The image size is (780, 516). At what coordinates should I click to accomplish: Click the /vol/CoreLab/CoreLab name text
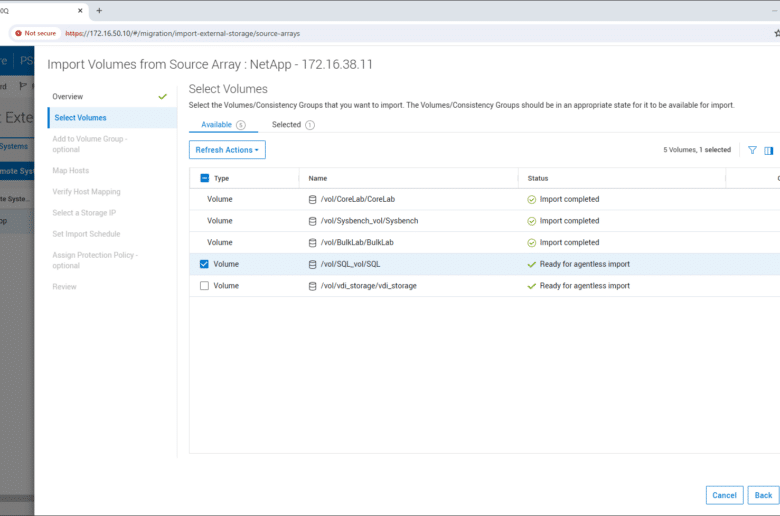click(x=358, y=199)
